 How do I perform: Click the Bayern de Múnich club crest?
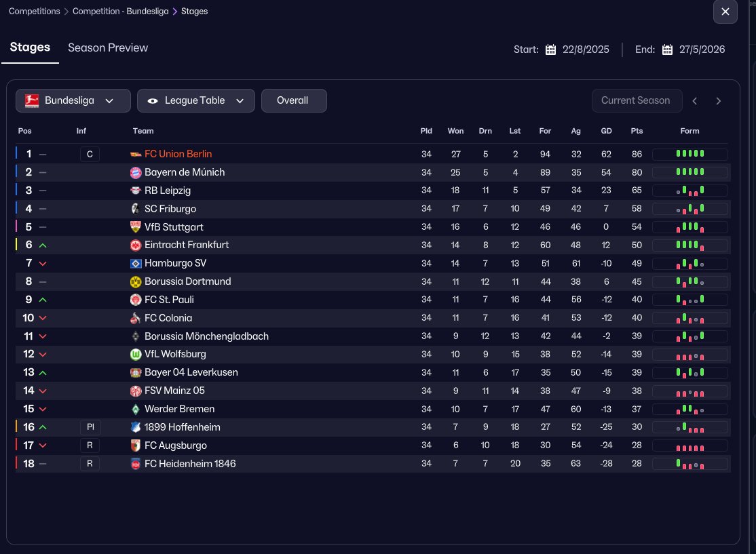(136, 172)
